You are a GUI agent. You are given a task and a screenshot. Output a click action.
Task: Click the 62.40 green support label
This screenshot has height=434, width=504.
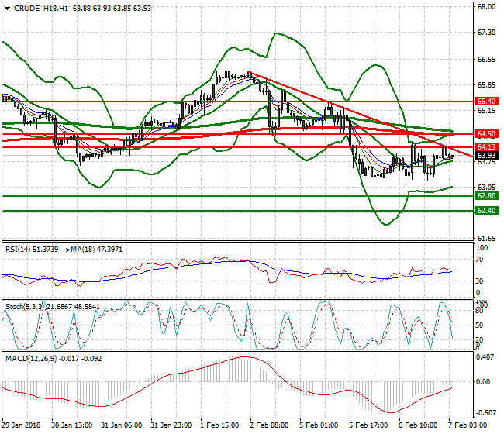pos(486,211)
